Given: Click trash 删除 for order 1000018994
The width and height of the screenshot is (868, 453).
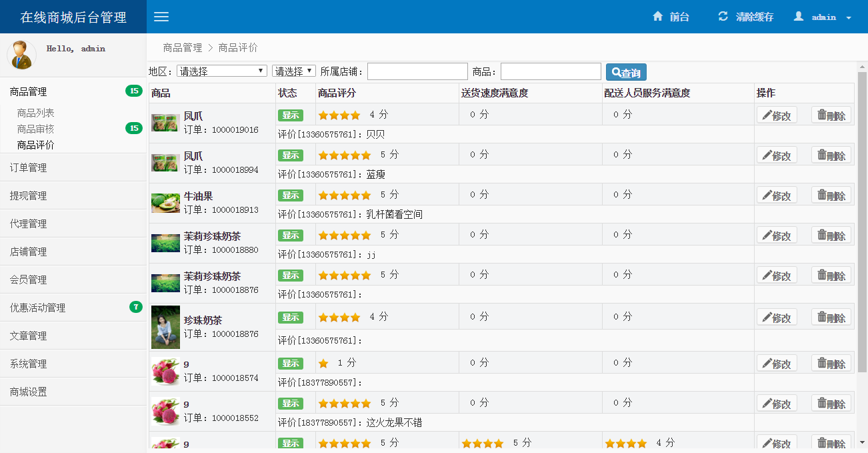Looking at the screenshot, I should click(831, 155).
